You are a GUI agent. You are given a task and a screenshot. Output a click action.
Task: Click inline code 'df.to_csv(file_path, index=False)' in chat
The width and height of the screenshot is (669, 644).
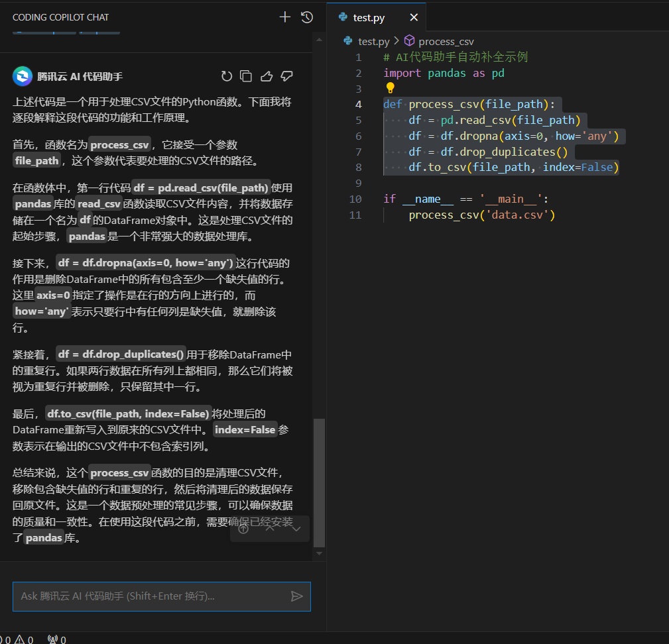click(x=128, y=414)
